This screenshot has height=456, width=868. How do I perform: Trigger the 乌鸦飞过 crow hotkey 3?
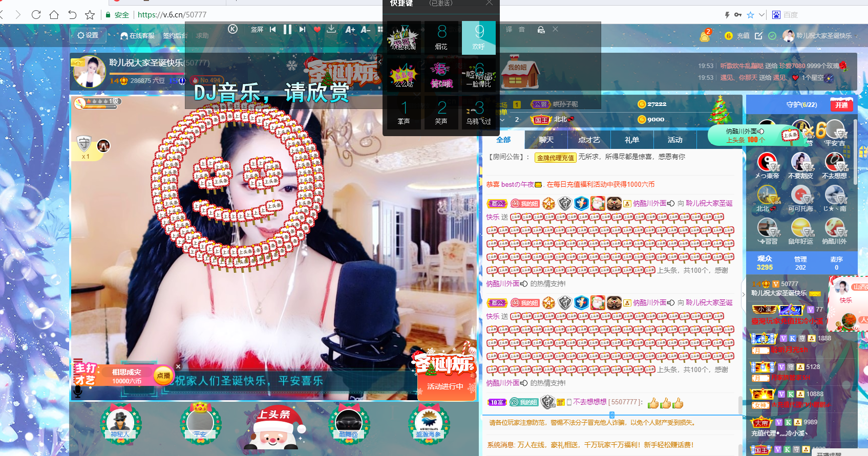coord(478,113)
